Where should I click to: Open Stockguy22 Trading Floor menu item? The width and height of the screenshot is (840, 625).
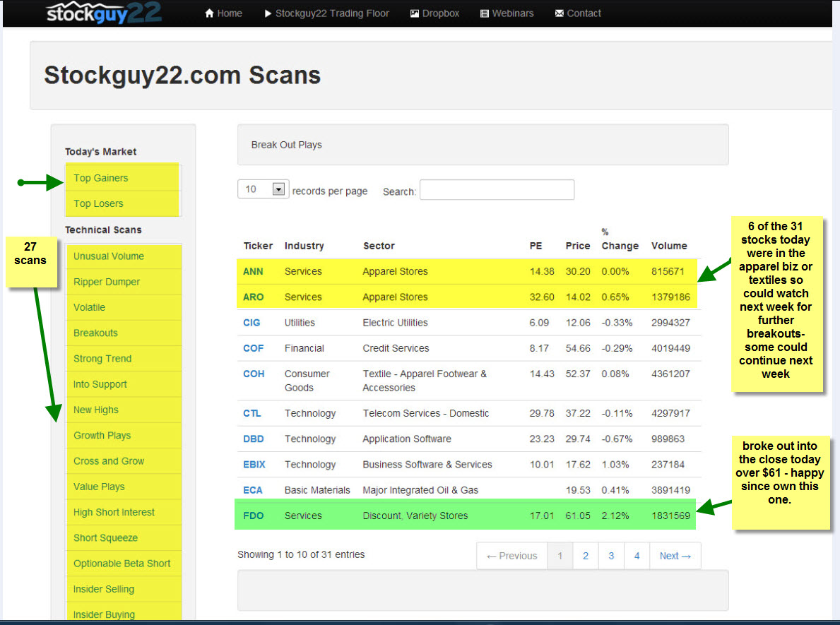coord(326,13)
